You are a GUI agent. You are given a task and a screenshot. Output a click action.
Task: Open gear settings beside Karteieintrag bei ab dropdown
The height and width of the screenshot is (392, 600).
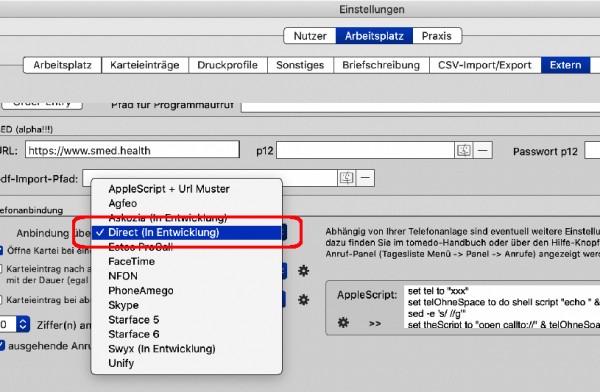[x=303, y=299]
